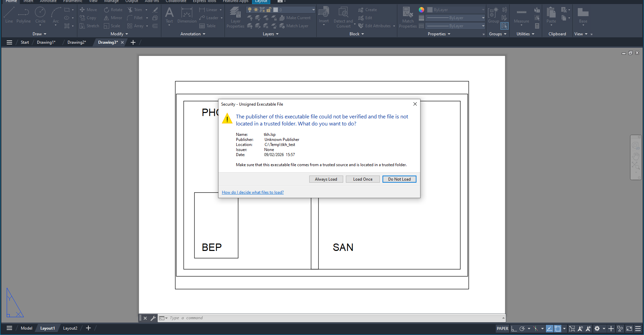Toggle ortho mode in status bar
Screen dimensions: 644x335
click(514, 329)
